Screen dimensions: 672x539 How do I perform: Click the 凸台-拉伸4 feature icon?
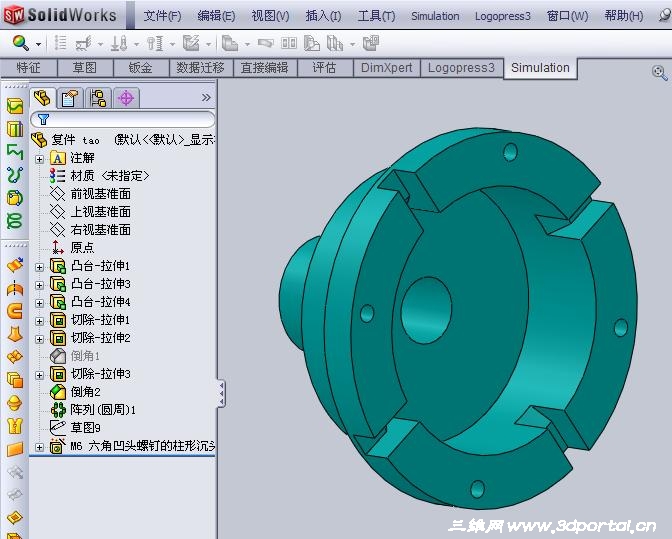58,302
